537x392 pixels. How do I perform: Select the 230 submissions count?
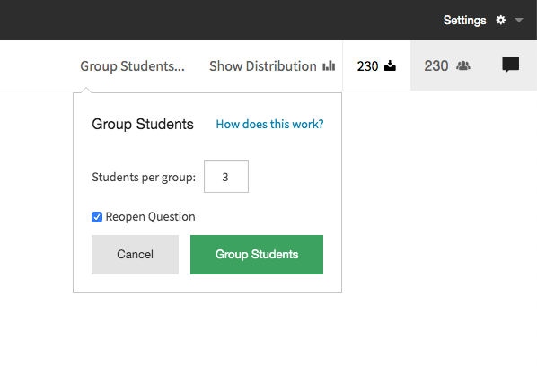click(x=367, y=66)
